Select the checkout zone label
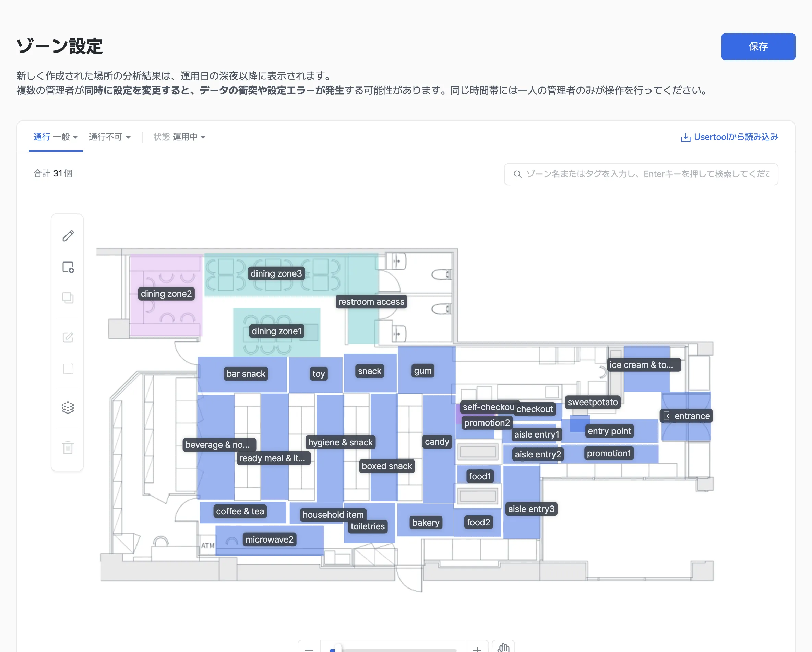Viewport: 812px width, 652px height. coord(535,409)
